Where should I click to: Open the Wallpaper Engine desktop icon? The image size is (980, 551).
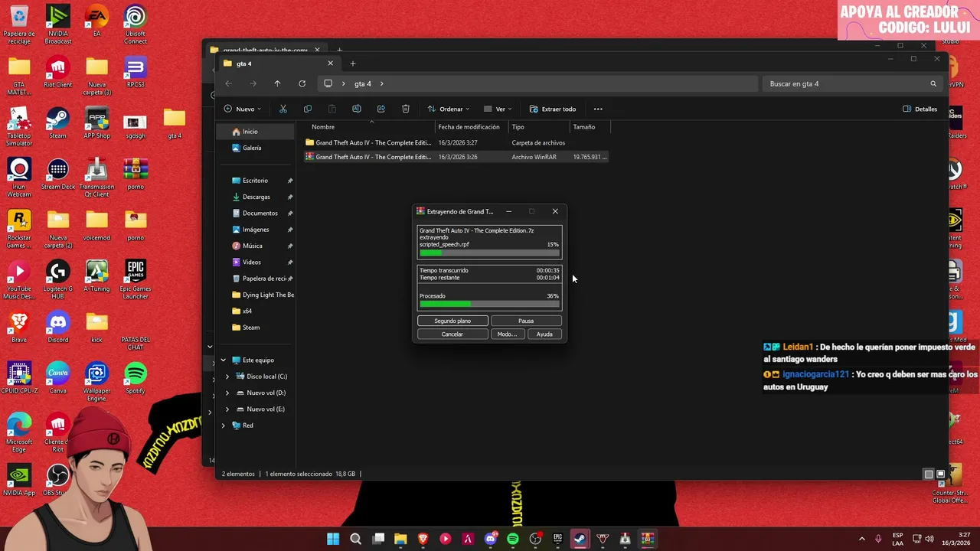(96, 382)
